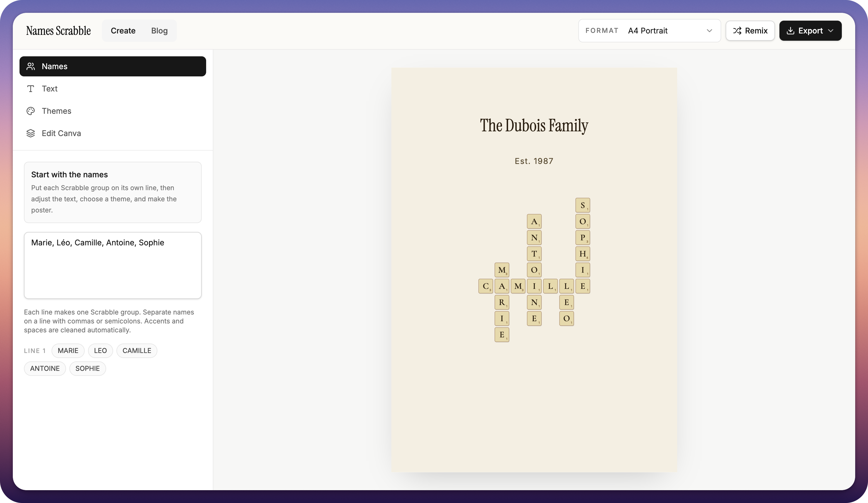Image resolution: width=868 pixels, height=503 pixels.
Task: Switch to the Blog tab
Action: click(x=160, y=31)
